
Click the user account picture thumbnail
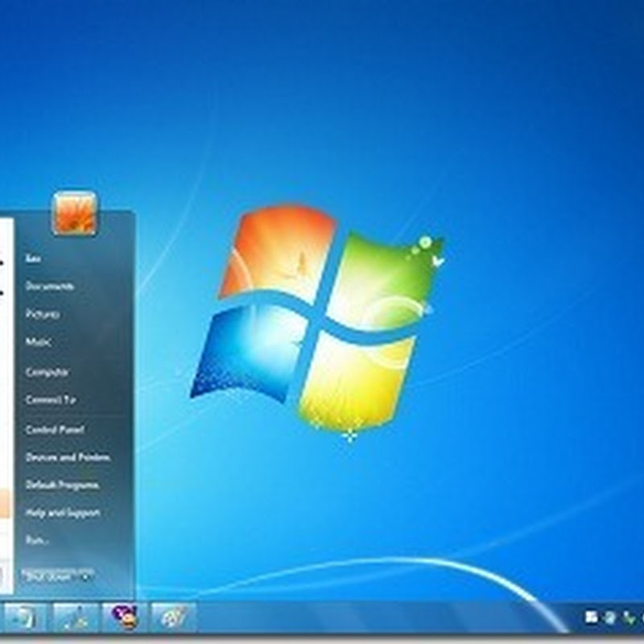pyautogui.click(x=74, y=213)
